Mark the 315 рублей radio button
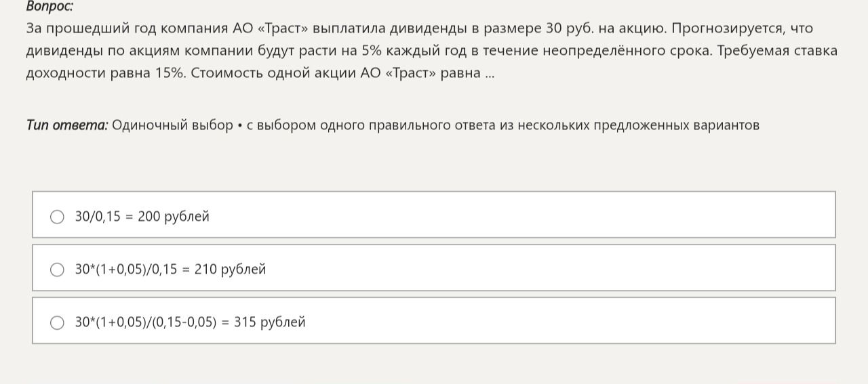This screenshot has width=868, height=384. tap(58, 322)
